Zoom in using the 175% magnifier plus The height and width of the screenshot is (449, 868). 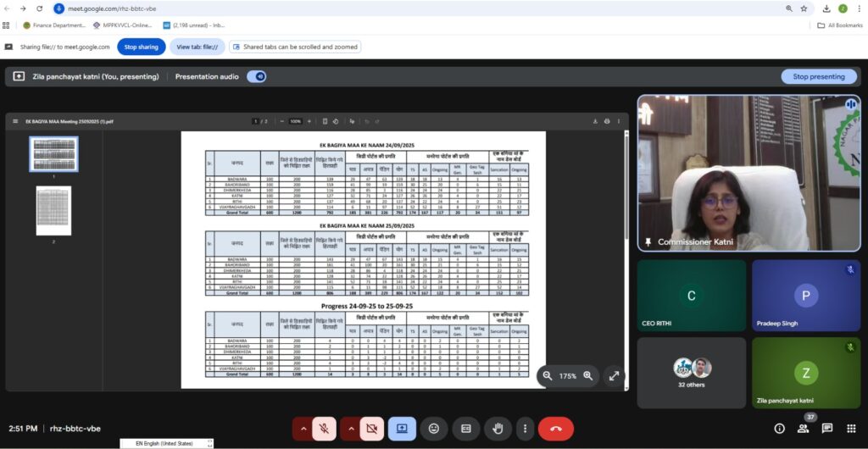[x=587, y=375]
